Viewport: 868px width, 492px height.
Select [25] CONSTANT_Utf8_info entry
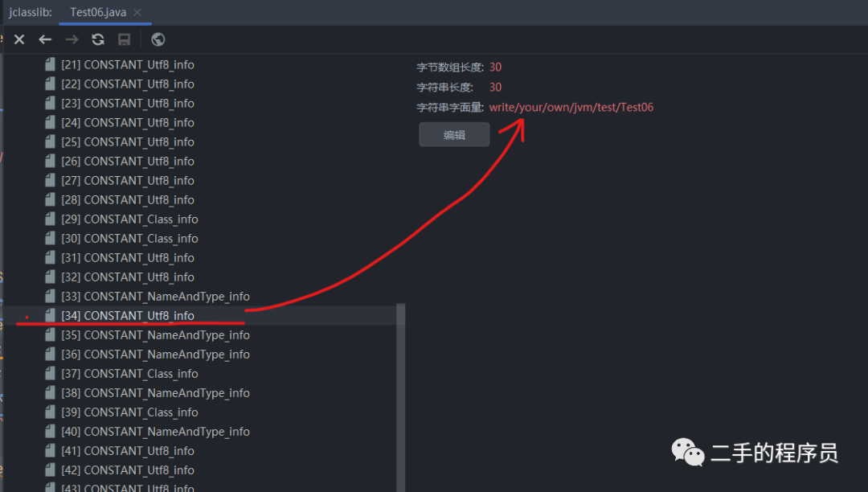[128, 142]
